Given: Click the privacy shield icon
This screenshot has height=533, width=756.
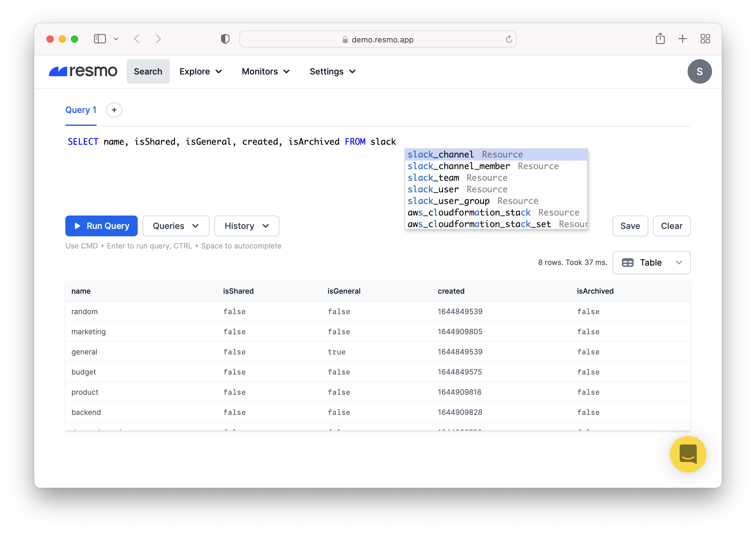Looking at the screenshot, I should 225,39.
